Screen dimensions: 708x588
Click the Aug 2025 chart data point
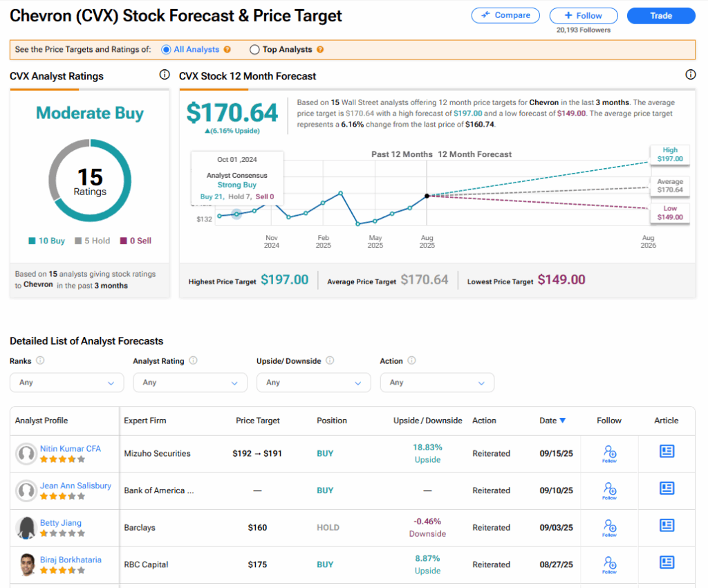point(427,196)
